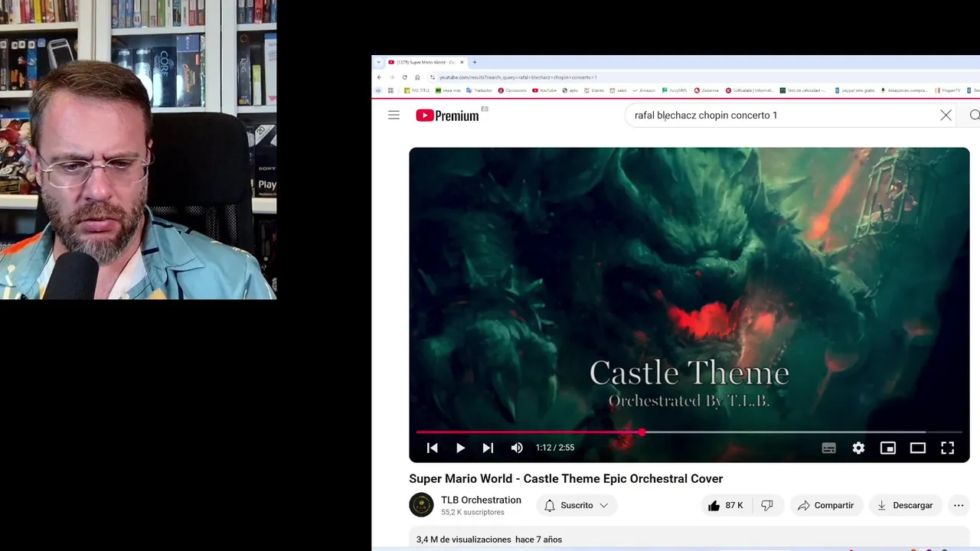Viewport: 980px width, 551px height.
Task: Click the 1:12 / 2:55 time display
Action: pyautogui.click(x=555, y=448)
